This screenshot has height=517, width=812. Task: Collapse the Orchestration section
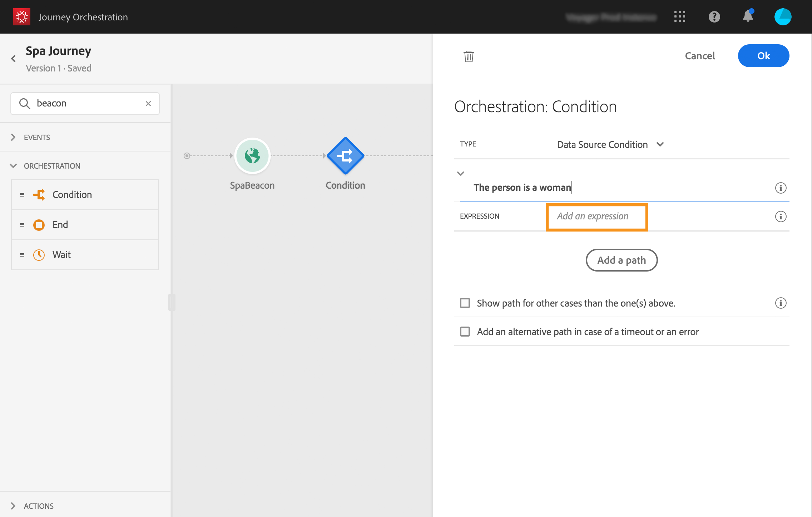[13, 166]
